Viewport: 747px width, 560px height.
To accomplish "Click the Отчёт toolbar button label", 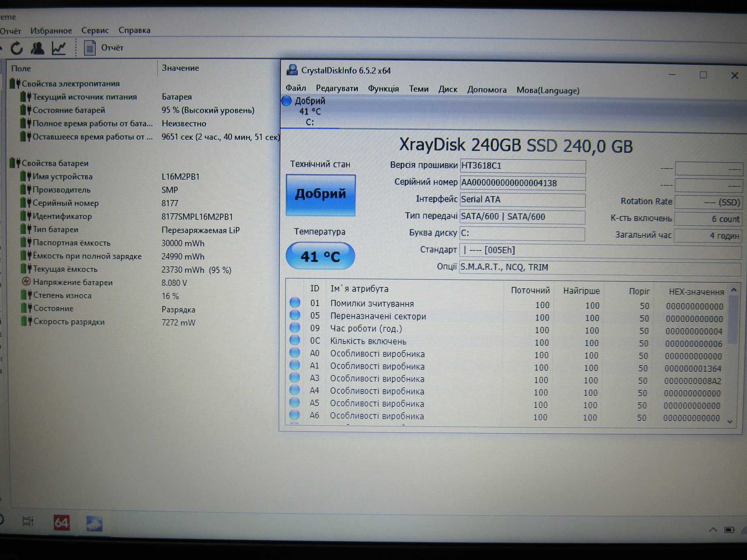I will tap(112, 48).
